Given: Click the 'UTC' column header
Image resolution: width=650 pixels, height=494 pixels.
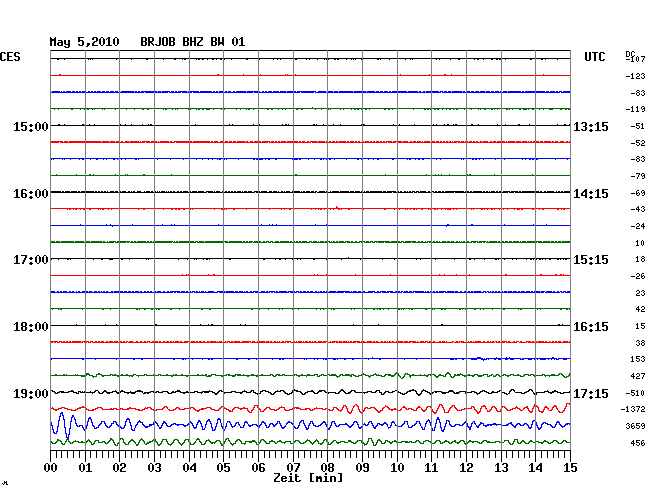Looking at the screenshot, I should coord(594,57).
